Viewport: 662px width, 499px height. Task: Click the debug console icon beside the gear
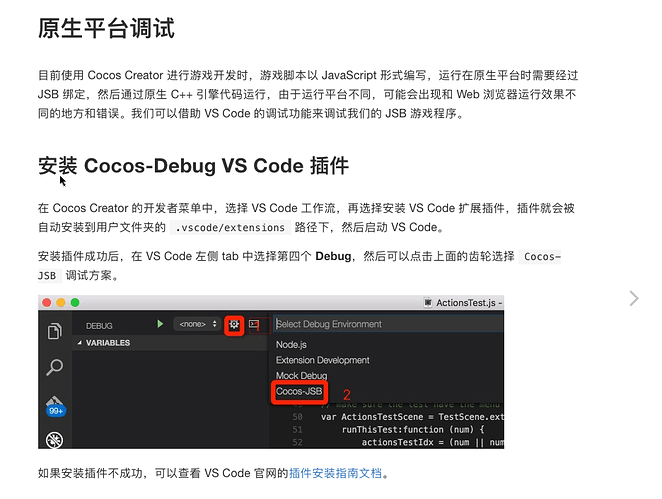click(254, 324)
